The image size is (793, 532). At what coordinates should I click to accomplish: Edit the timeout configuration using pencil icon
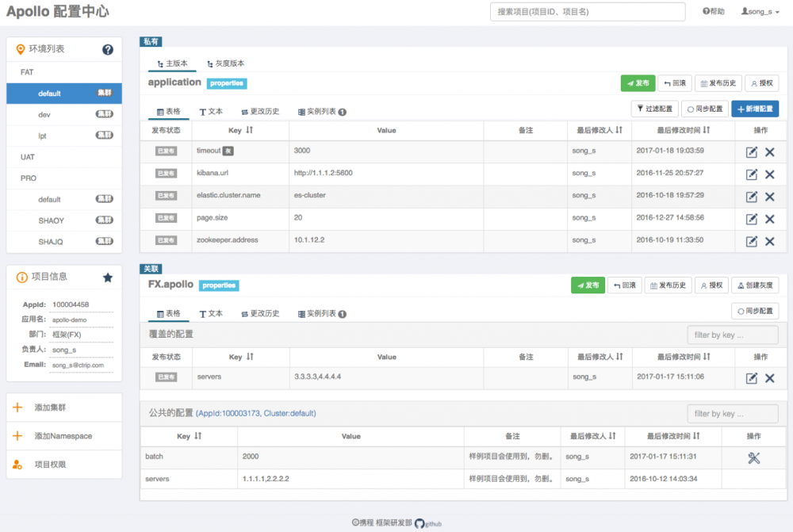click(x=751, y=151)
